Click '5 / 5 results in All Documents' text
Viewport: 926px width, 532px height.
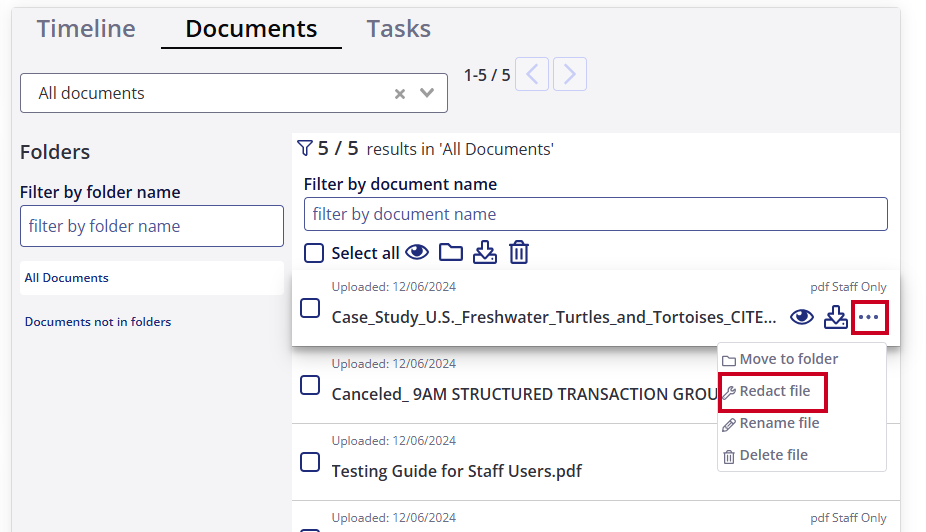[x=436, y=149]
